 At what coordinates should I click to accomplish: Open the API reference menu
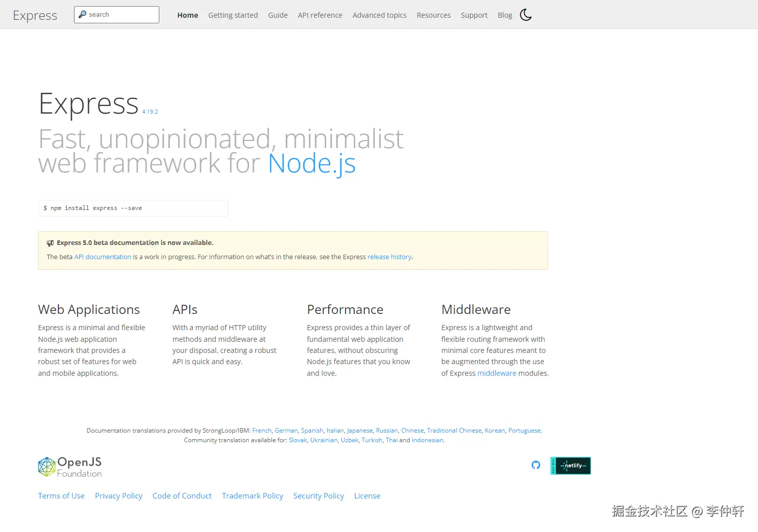point(320,15)
